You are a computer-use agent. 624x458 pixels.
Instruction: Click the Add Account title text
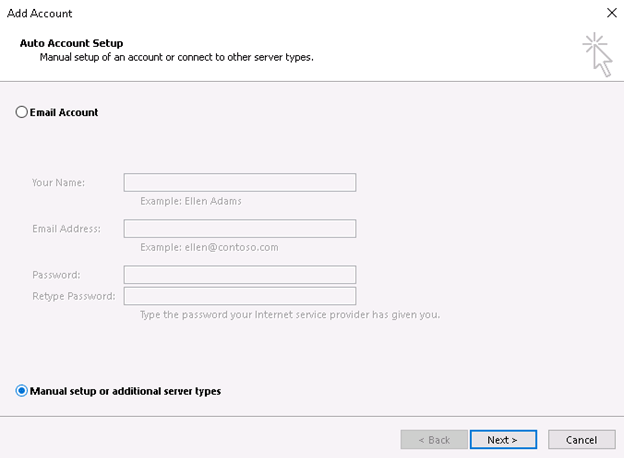(39, 14)
